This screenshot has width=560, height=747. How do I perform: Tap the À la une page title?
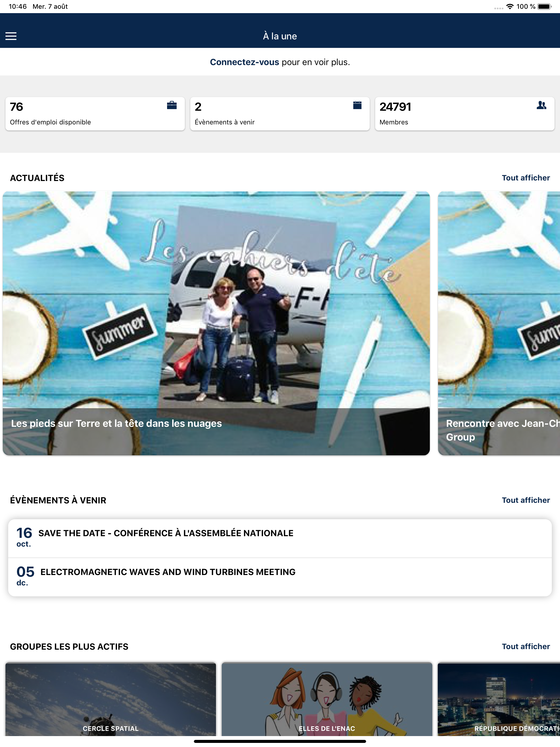[x=280, y=36]
